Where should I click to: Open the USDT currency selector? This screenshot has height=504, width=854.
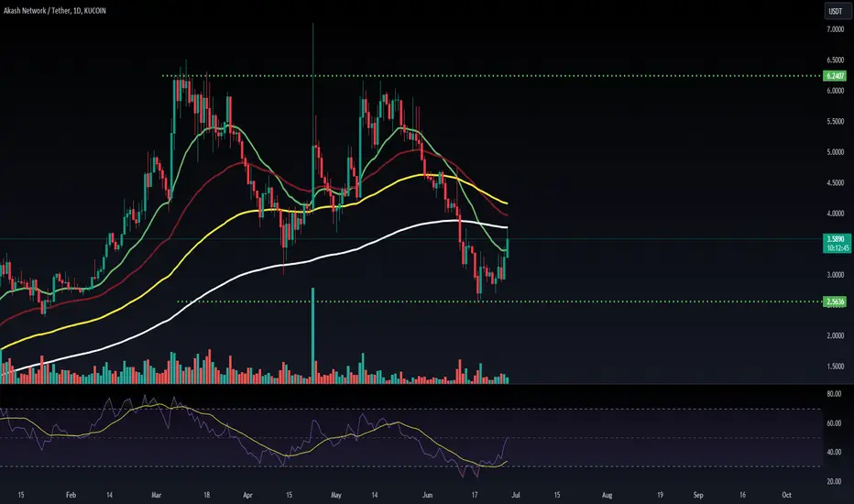[x=836, y=11]
